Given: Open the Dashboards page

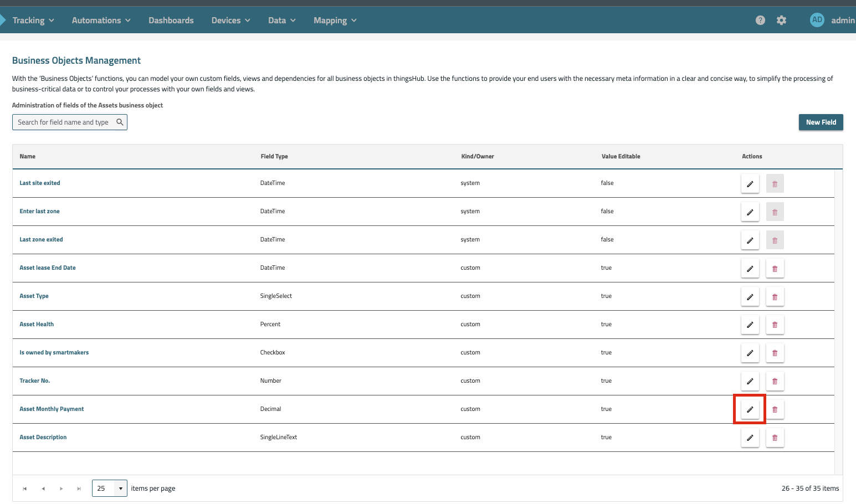Looking at the screenshot, I should pos(171,20).
